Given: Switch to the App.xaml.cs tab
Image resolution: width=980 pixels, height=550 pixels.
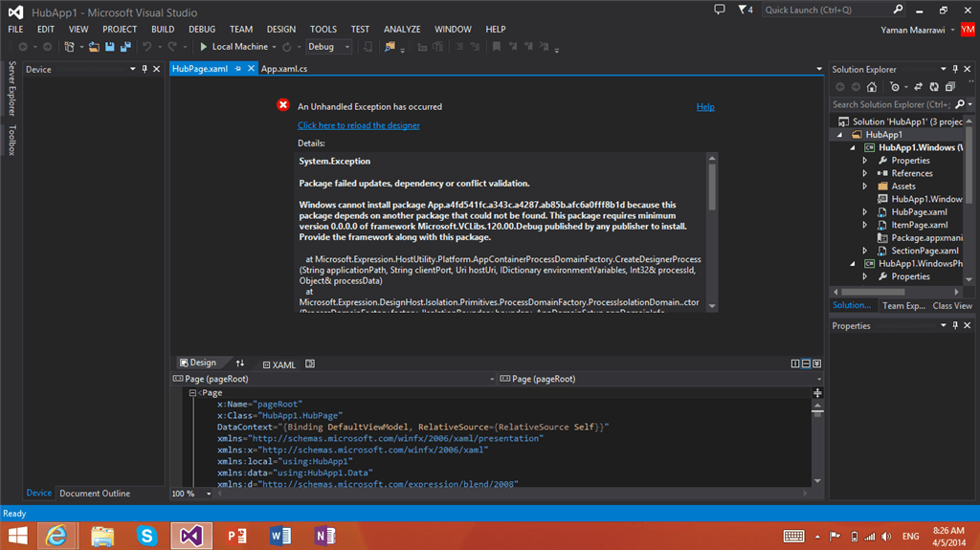Looking at the screenshot, I should tap(283, 69).
